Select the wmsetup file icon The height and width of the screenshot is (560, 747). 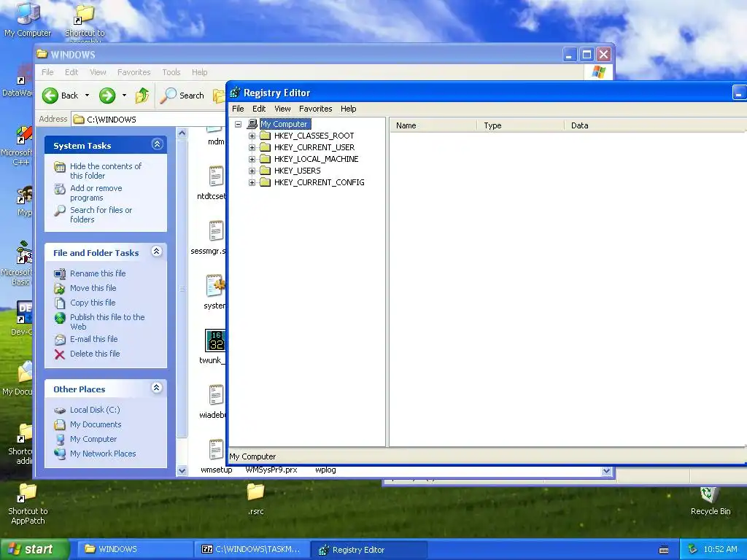pyautogui.click(x=216, y=449)
